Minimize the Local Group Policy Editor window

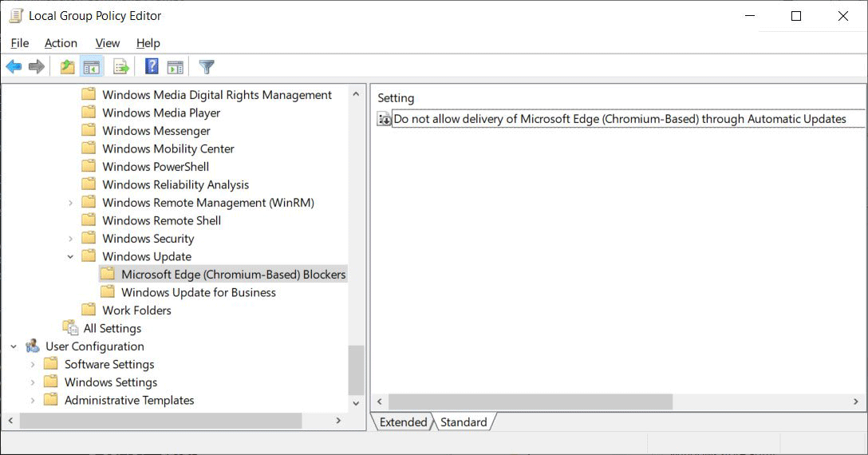(750, 15)
